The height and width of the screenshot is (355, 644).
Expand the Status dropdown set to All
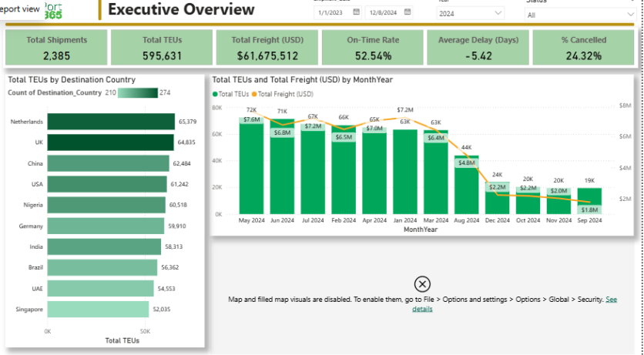pos(581,15)
